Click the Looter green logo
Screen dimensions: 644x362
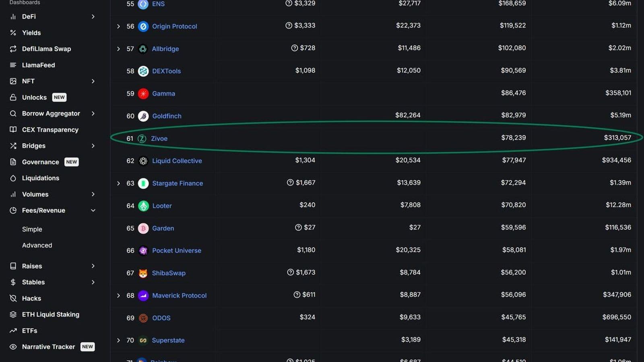[x=143, y=206]
